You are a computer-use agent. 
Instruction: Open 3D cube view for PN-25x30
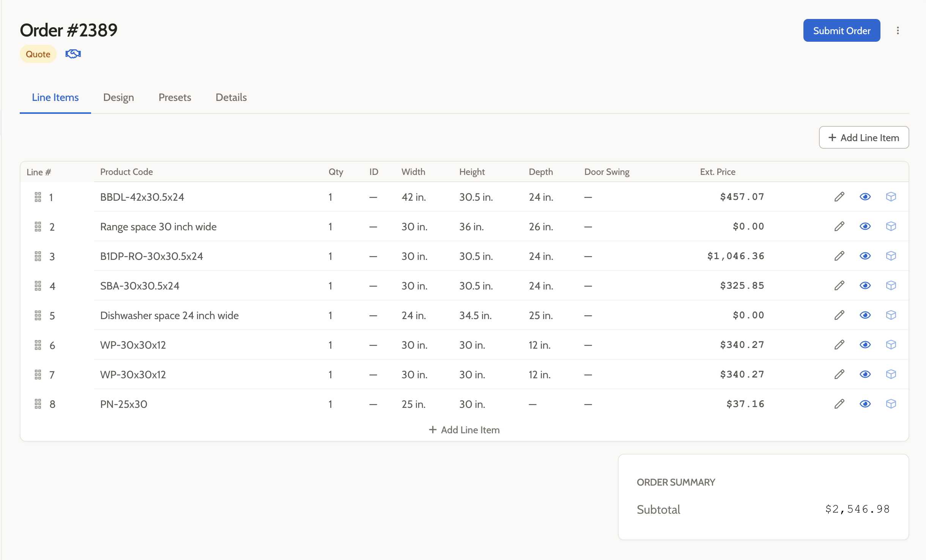click(x=891, y=404)
